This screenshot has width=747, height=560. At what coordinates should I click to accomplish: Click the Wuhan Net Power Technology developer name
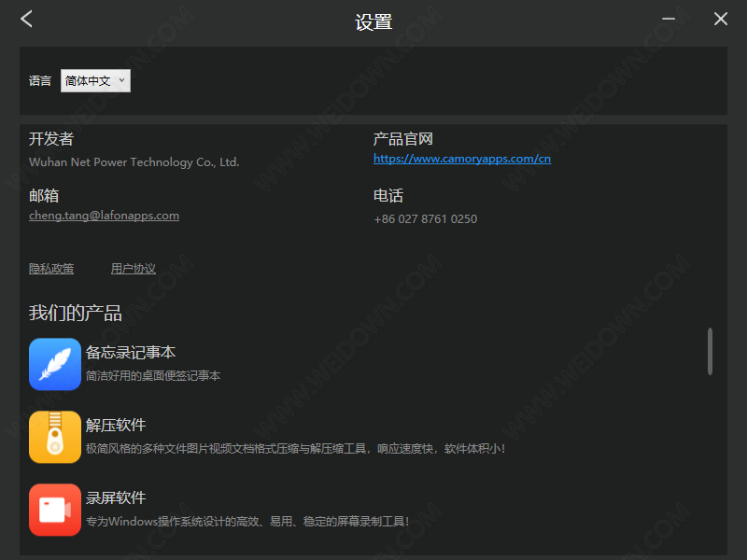click(134, 162)
